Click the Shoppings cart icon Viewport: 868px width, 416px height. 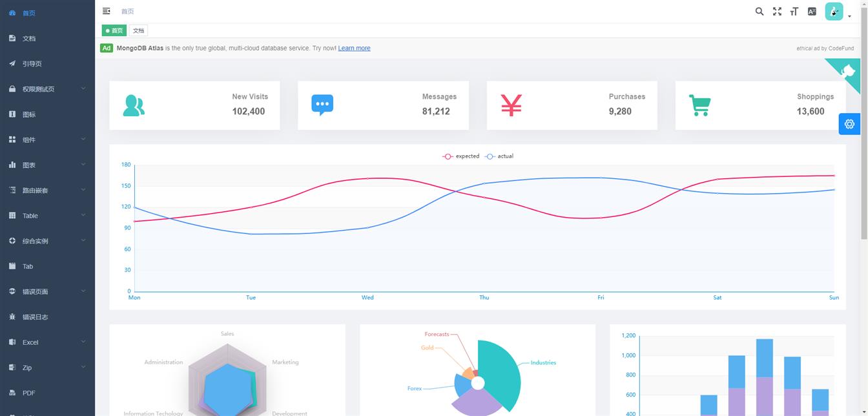[699, 105]
